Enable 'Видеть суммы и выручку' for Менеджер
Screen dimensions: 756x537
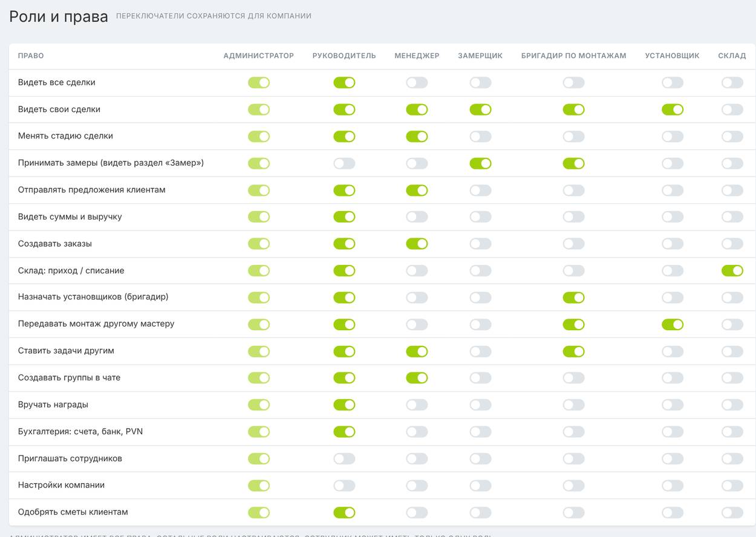(x=417, y=217)
